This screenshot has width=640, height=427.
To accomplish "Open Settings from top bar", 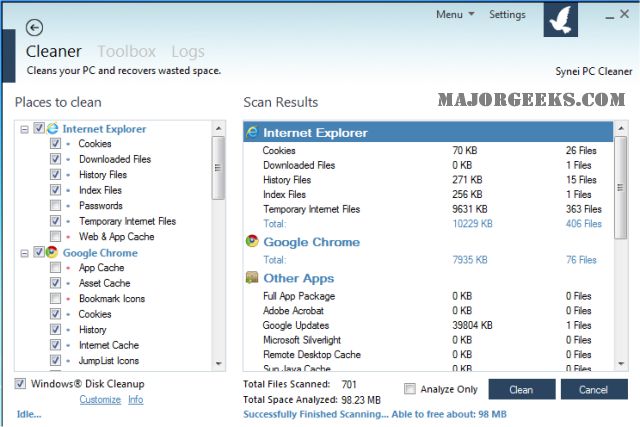I will pos(507,15).
